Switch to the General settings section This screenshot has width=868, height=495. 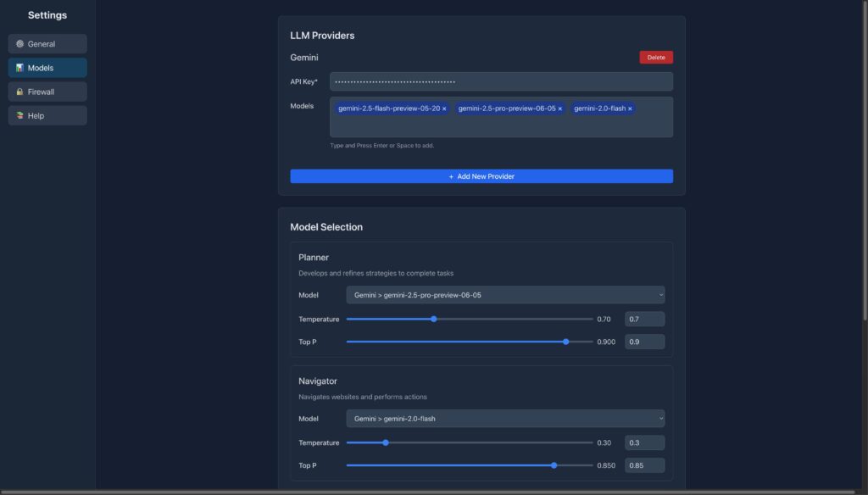[x=47, y=43]
